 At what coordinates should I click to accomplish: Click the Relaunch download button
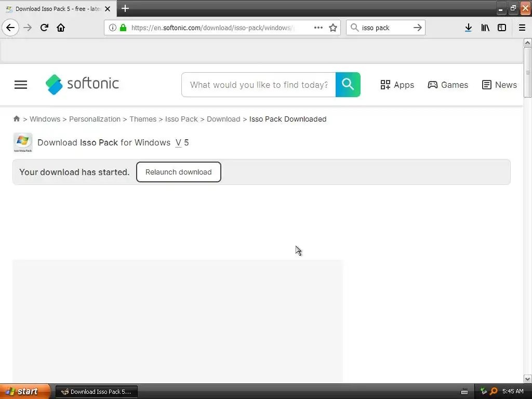coord(179,172)
